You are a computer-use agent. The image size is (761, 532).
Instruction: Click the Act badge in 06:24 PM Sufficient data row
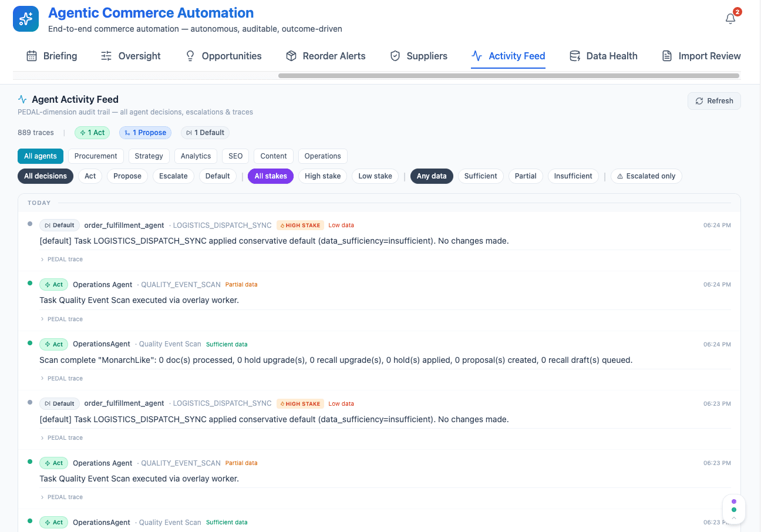click(x=53, y=344)
